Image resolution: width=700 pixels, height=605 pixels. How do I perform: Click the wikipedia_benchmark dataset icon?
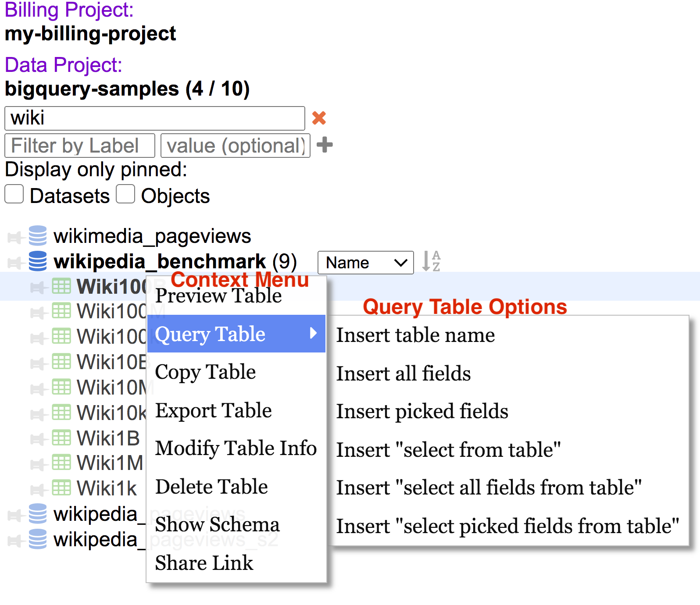coord(38,261)
